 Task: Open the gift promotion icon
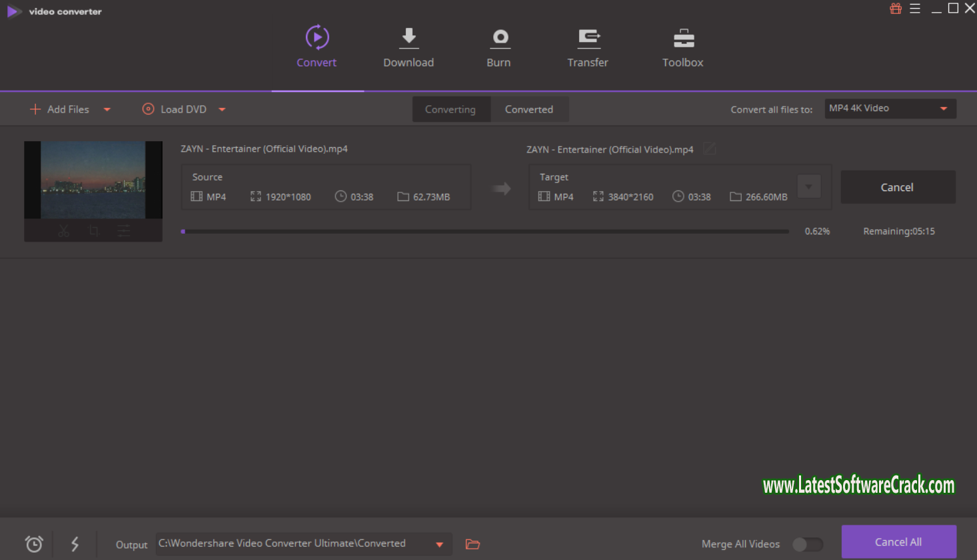tap(895, 9)
